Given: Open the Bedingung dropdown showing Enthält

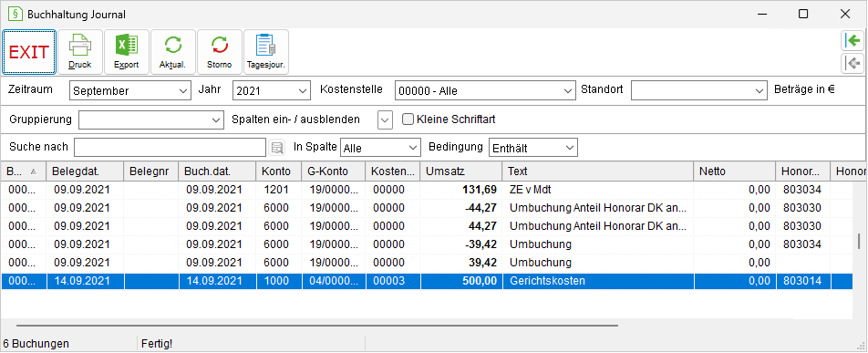Looking at the screenshot, I should 533,148.
